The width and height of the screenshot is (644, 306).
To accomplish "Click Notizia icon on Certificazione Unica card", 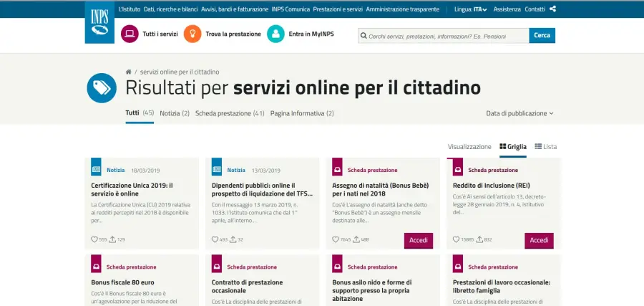I will 96,167.
